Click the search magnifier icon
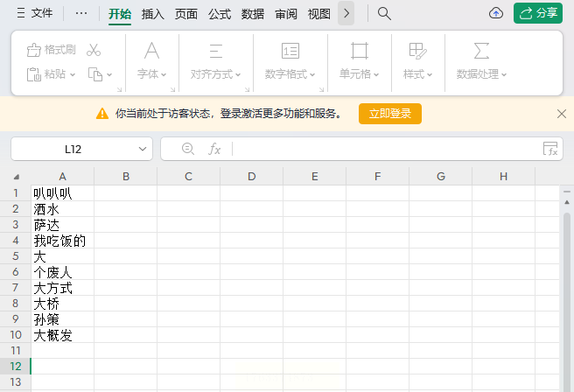Image resolution: width=574 pixels, height=392 pixels. [384, 13]
